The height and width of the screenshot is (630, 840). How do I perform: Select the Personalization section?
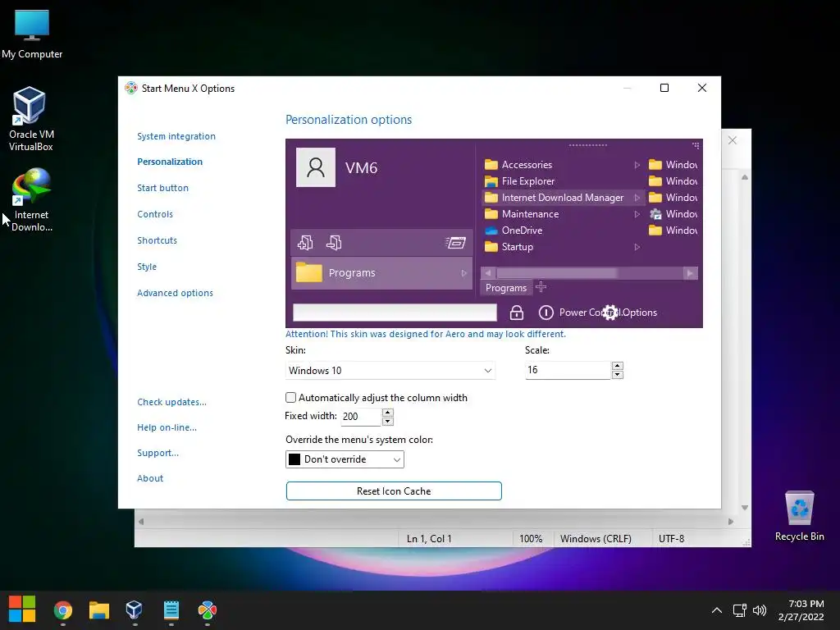170,162
